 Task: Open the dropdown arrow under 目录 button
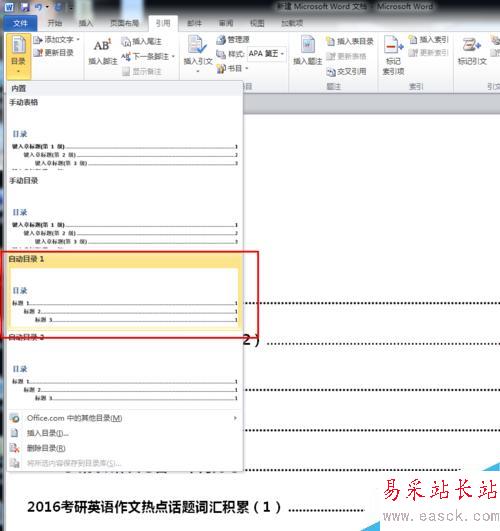click(18, 71)
